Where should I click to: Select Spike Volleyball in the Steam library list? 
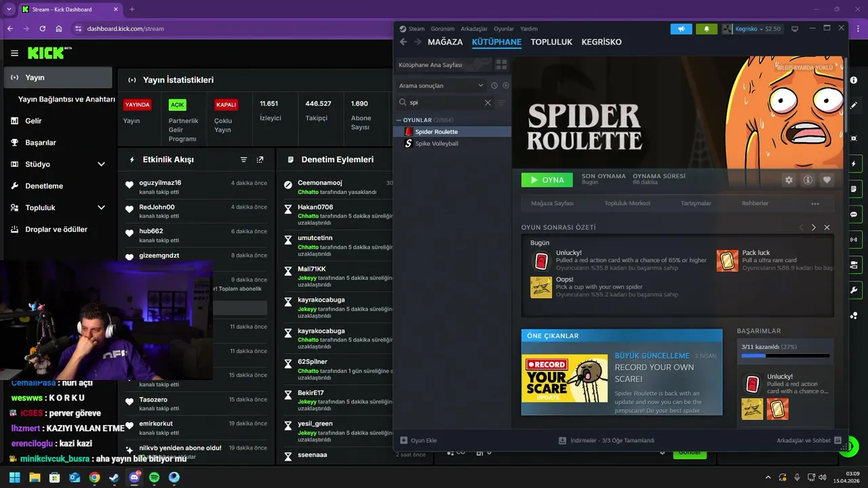pyautogui.click(x=437, y=144)
